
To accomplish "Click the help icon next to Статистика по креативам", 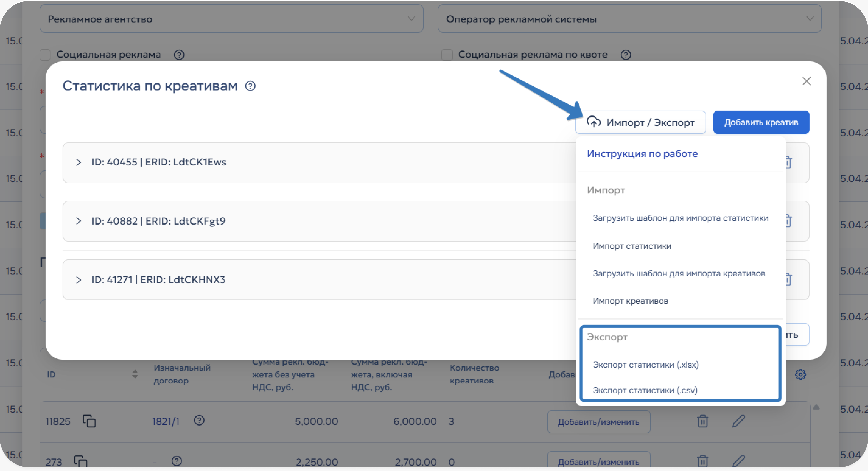I will (250, 86).
